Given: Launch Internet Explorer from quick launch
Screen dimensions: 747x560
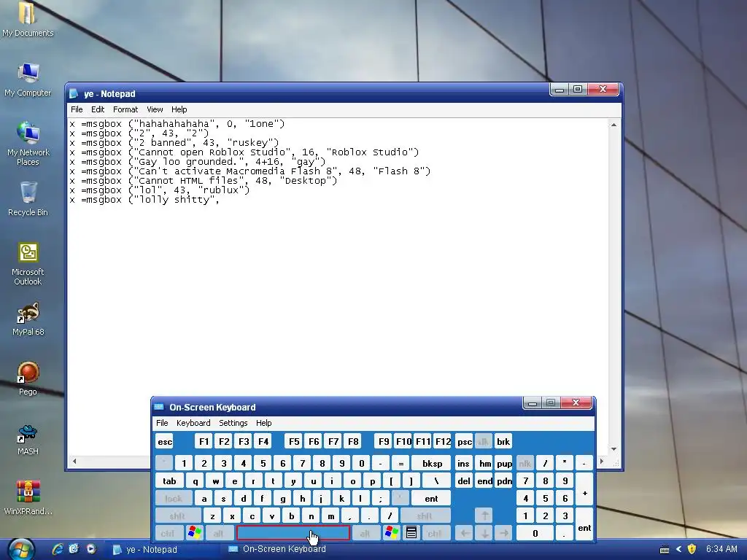Looking at the screenshot, I should click(58, 549).
